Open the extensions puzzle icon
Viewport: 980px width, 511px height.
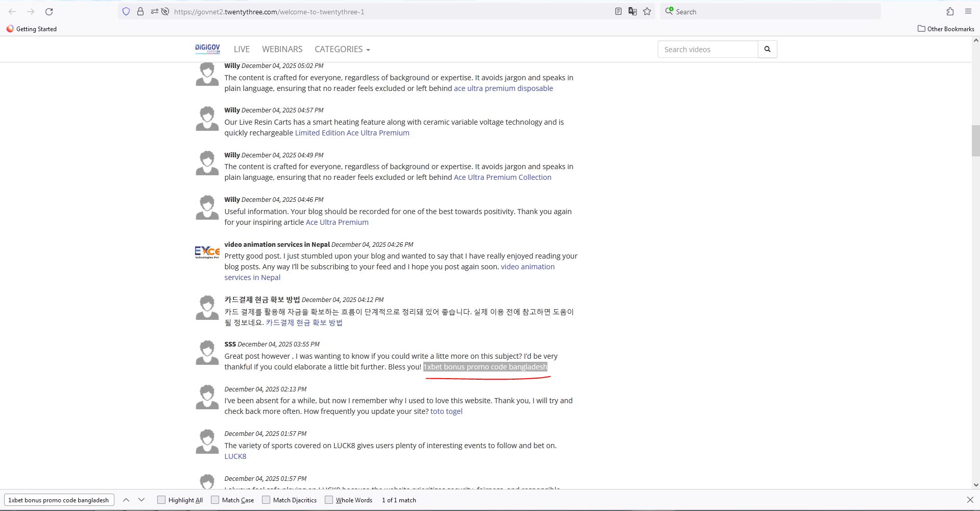(950, 12)
